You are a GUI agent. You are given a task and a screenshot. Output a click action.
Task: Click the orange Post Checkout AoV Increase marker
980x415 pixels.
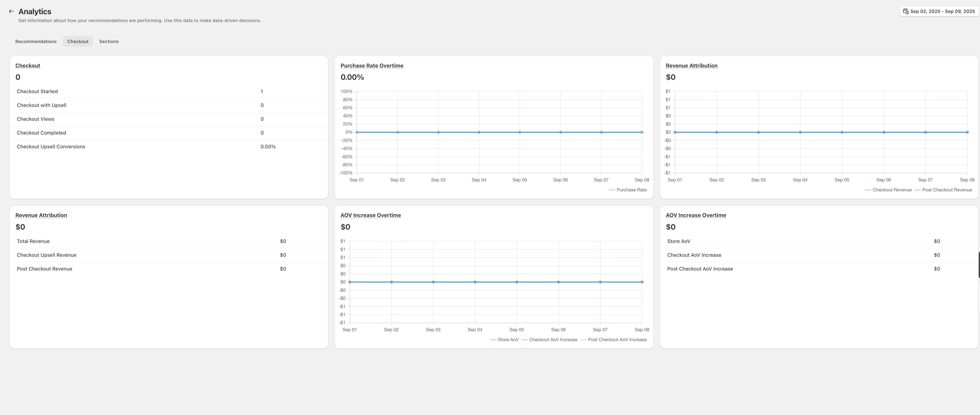[583, 339]
